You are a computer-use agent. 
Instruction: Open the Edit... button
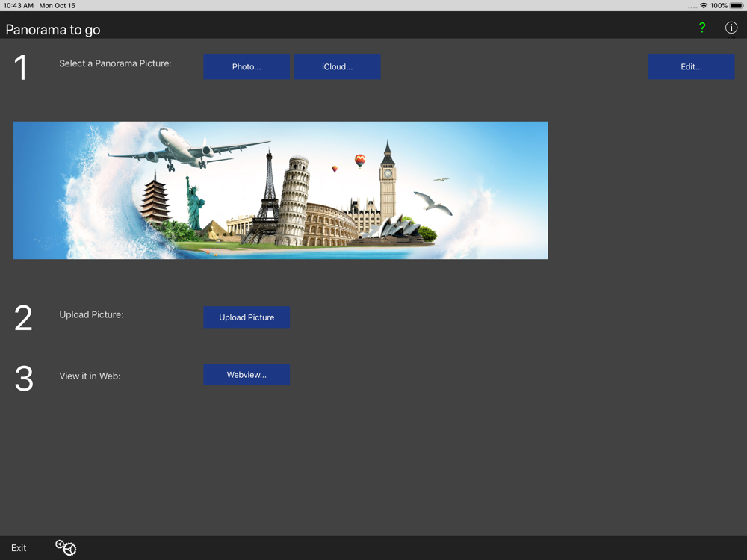[691, 66]
